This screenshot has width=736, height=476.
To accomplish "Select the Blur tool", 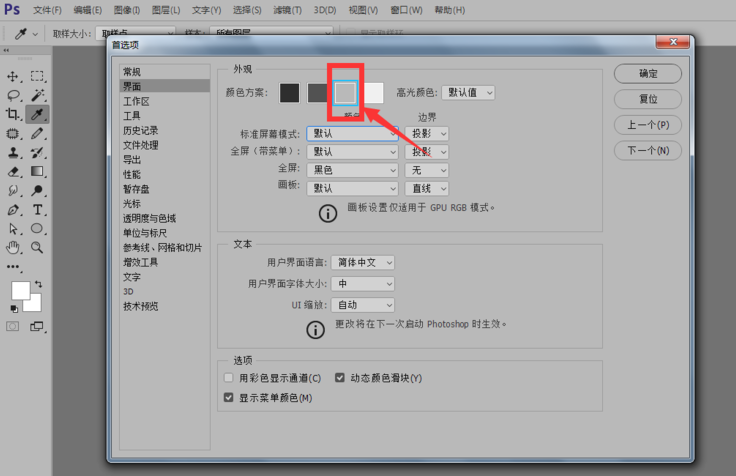I will tap(13, 190).
